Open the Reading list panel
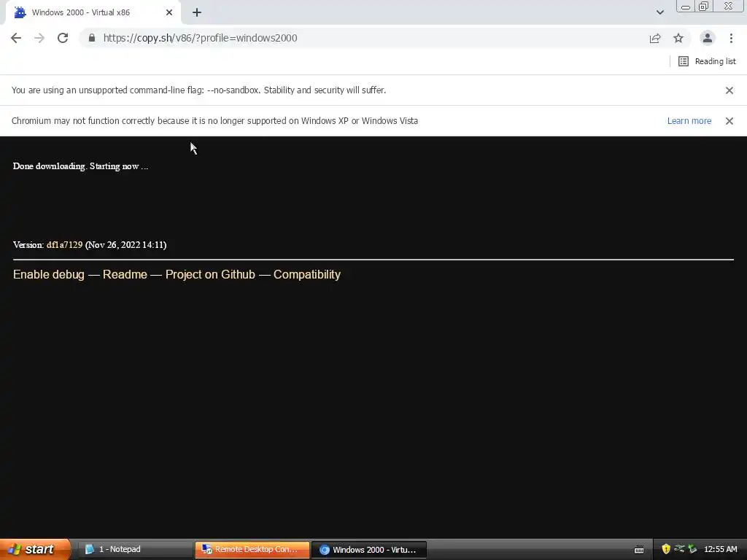 [x=707, y=61]
